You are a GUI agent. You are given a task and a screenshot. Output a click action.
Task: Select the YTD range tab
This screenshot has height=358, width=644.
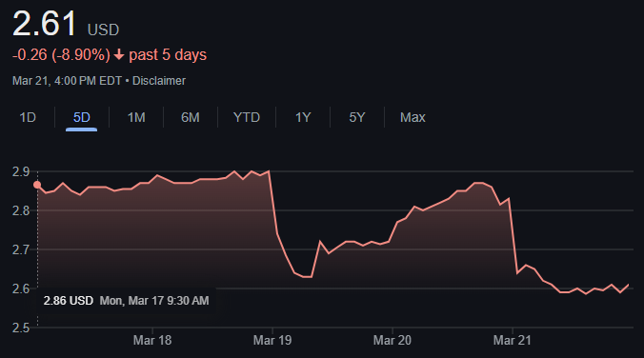pos(247,118)
